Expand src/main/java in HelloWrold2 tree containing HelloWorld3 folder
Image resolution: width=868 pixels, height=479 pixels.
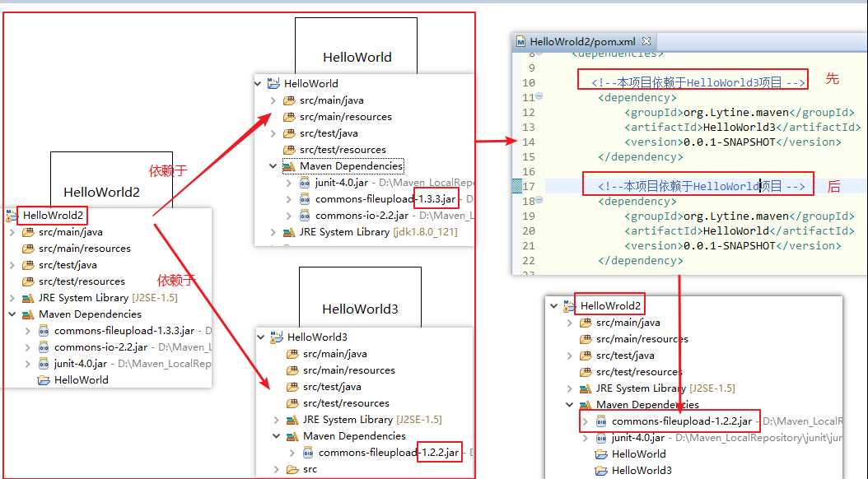(569, 323)
